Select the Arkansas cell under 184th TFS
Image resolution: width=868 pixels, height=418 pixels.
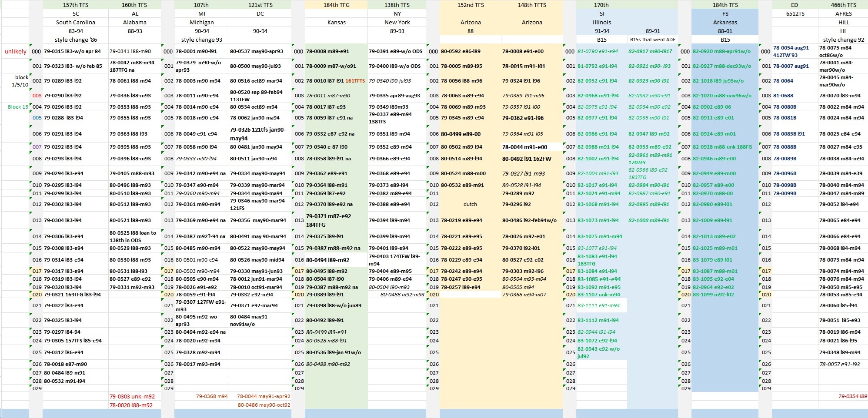pos(725,22)
